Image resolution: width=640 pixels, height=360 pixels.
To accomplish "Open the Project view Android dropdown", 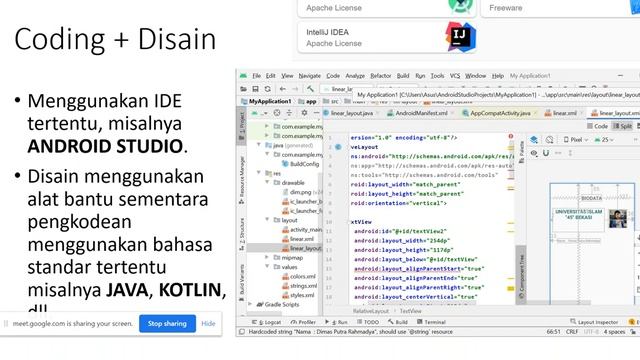I will click(259, 113).
